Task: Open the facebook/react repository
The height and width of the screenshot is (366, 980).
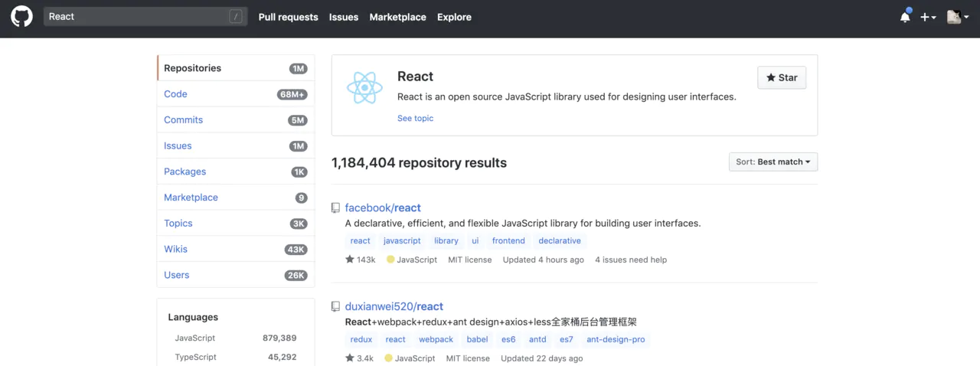Action: click(383, 208)
